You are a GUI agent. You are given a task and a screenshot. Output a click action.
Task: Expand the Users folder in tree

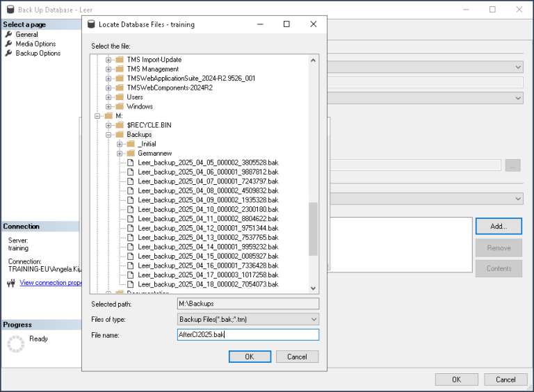(108, 97)
